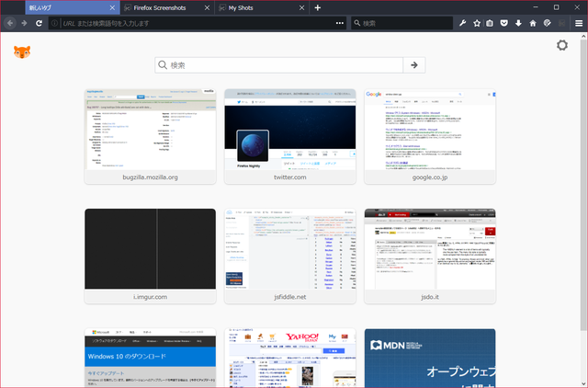Switch to the Firefox Screenshots tab
Screen dimensions: 588x388
[167, 7]
